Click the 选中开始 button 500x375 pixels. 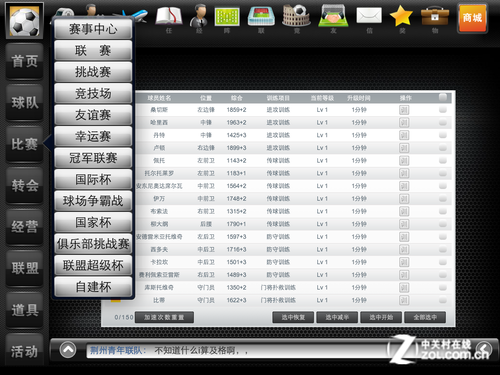(381, 317)
